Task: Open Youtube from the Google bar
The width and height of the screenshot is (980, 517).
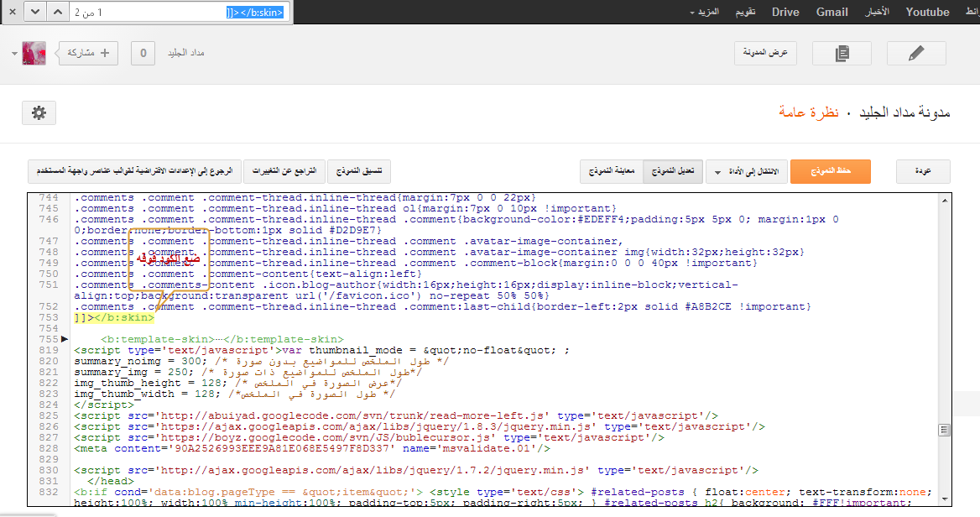Action: click(x=927, y=13)
